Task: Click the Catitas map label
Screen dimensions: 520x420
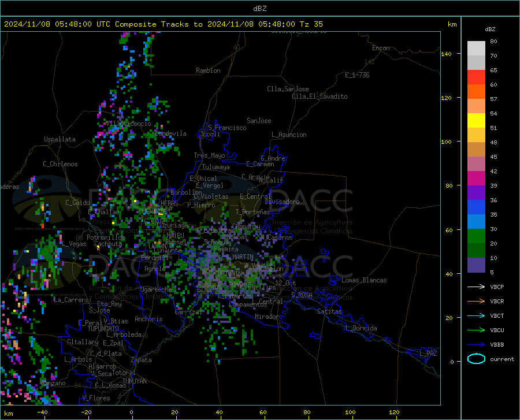Action: 330,311
